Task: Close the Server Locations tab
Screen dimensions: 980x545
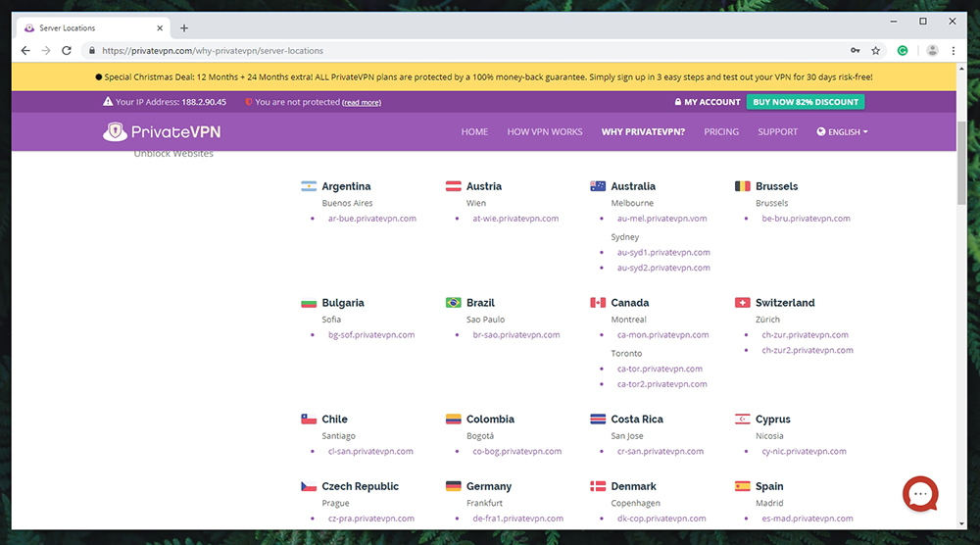Action: click(160, 28)
